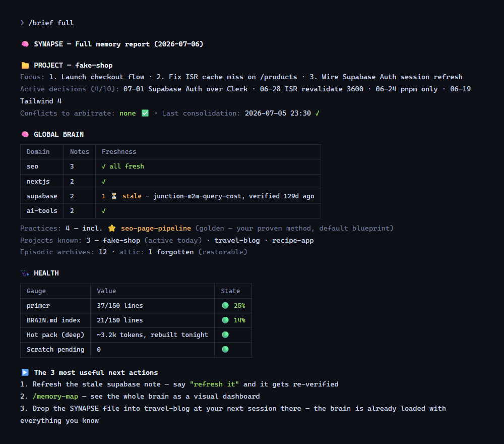Click "2026-07-05 23:30" consolidation timestamp
This screenshot has height=444, width=504.
pos(278,113)
